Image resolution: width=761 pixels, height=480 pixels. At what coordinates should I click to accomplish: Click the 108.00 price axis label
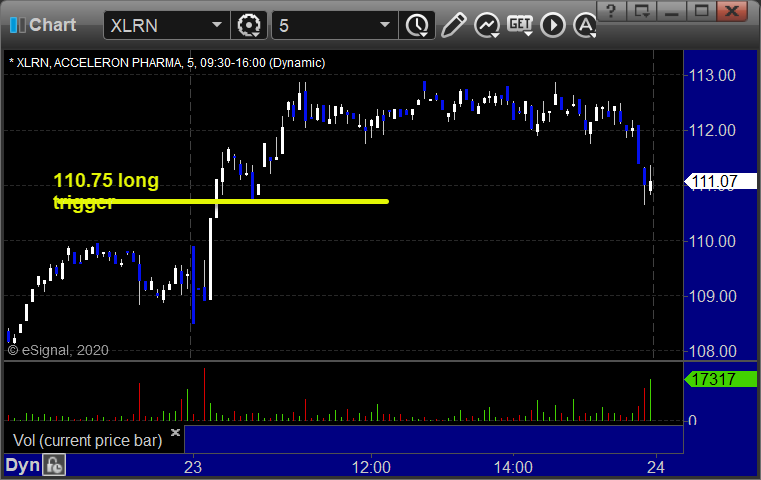tap(712, 350)
